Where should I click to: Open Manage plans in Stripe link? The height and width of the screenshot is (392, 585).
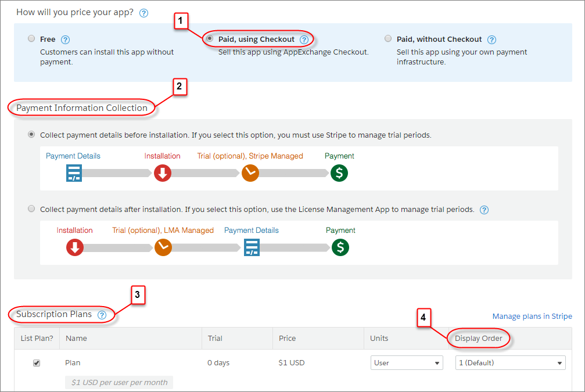532,317
